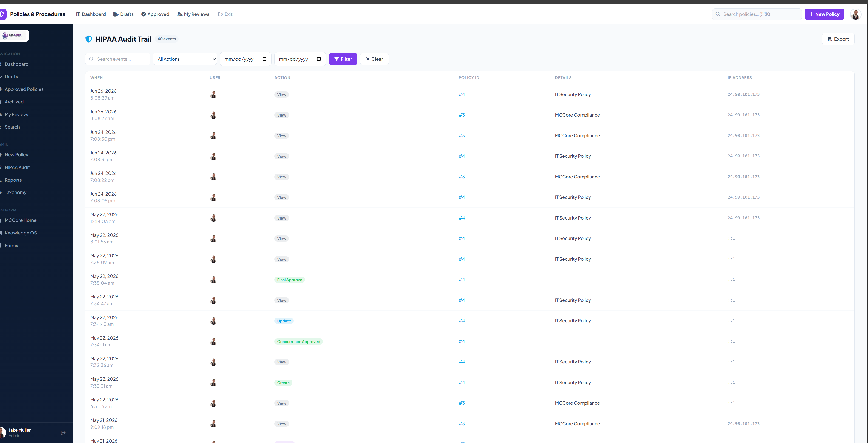Click the Concurrence Approved badge
This screenshot has height=443, width=868.
pos(298,342)
